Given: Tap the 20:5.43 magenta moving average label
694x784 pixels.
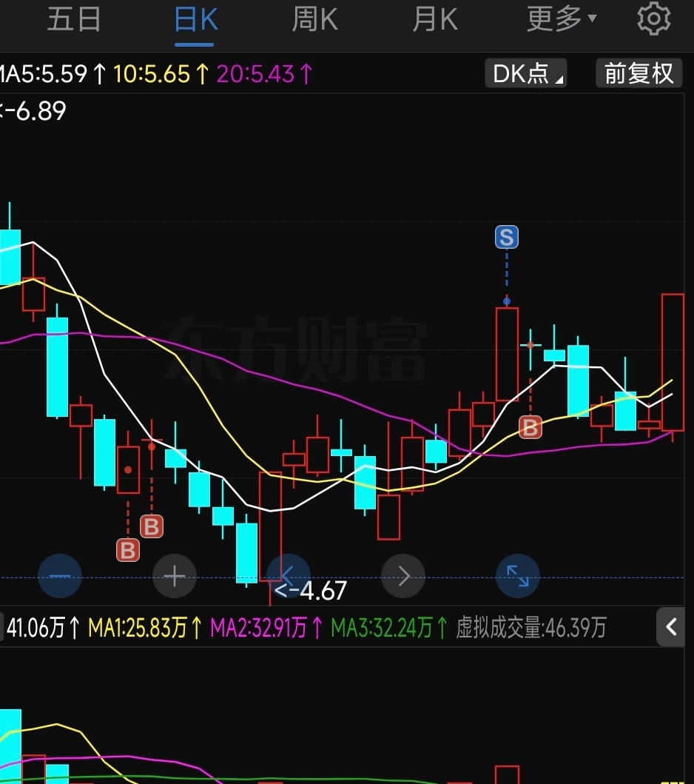Looking at the screenshot, I should point(264,74).
